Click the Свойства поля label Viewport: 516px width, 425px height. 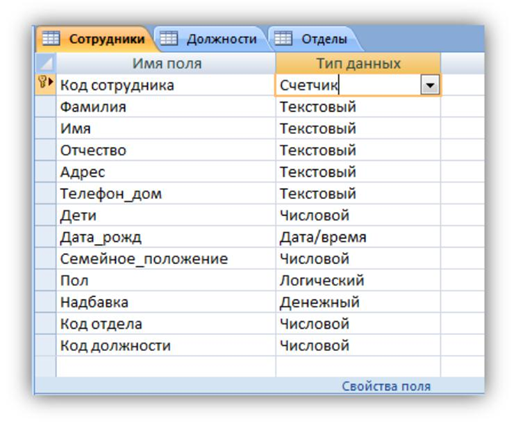[386, 386]
